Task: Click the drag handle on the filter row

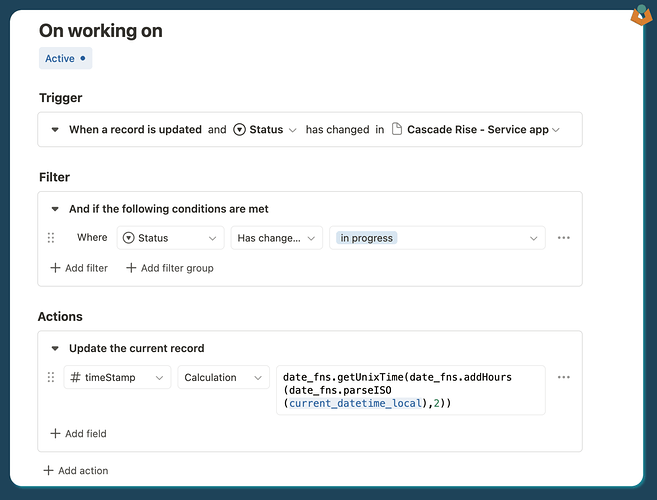Action: (x=51, y=238)
